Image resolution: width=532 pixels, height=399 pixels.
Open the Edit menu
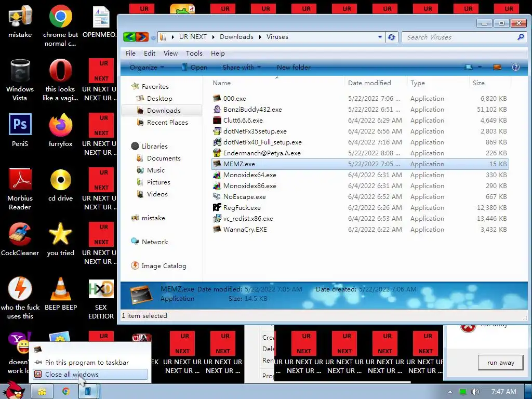point(149,54)
